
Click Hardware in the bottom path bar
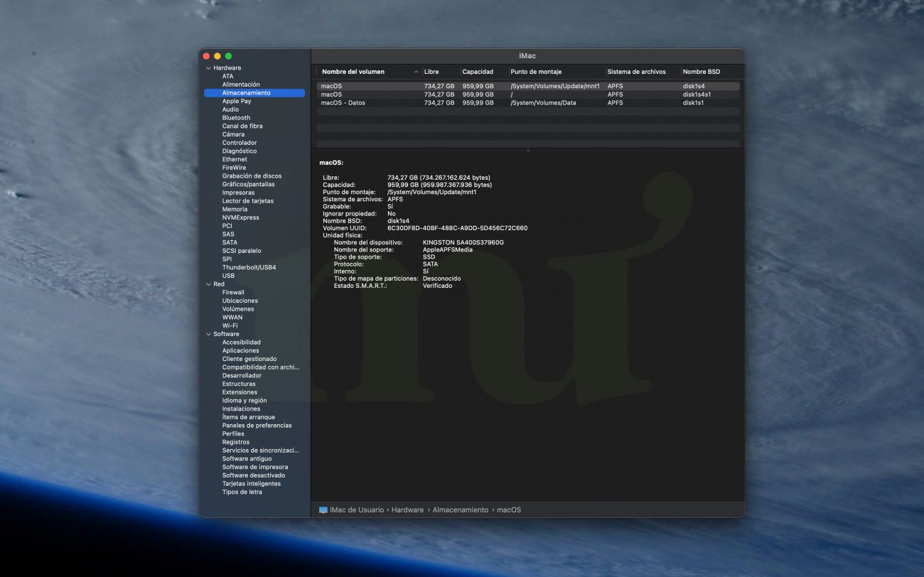[407, 510]
